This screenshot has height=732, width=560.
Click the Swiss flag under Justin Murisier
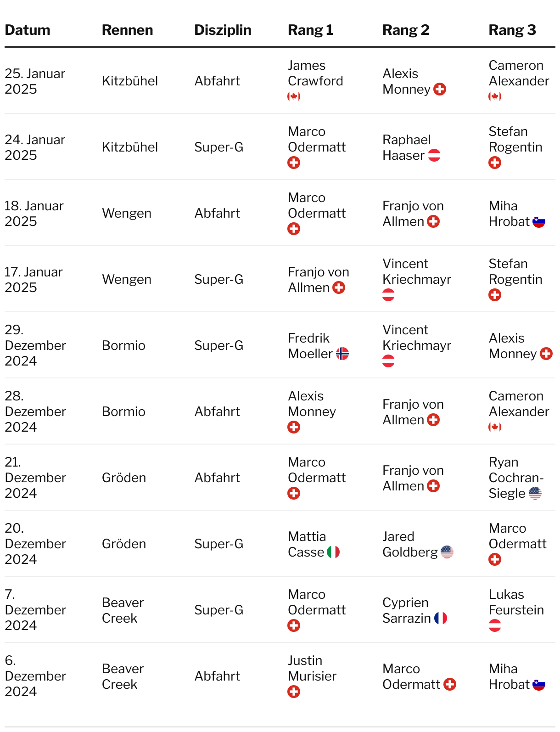[x=294, y=692]
